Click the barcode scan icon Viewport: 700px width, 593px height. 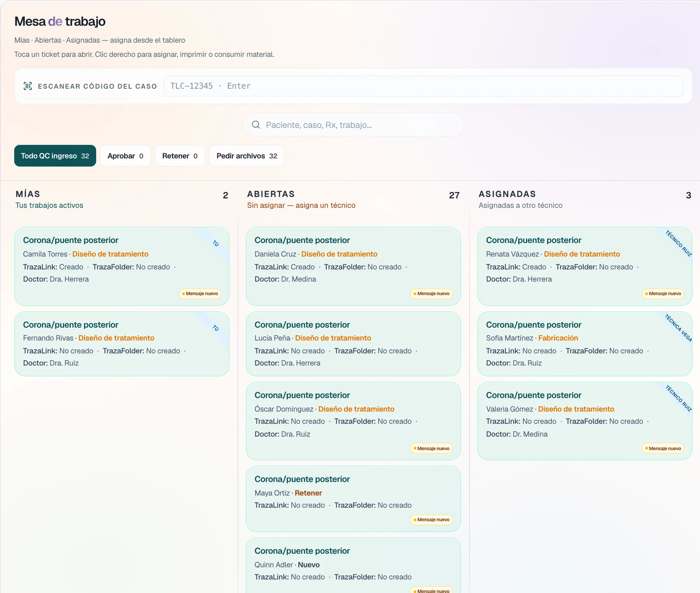[28, 86]
